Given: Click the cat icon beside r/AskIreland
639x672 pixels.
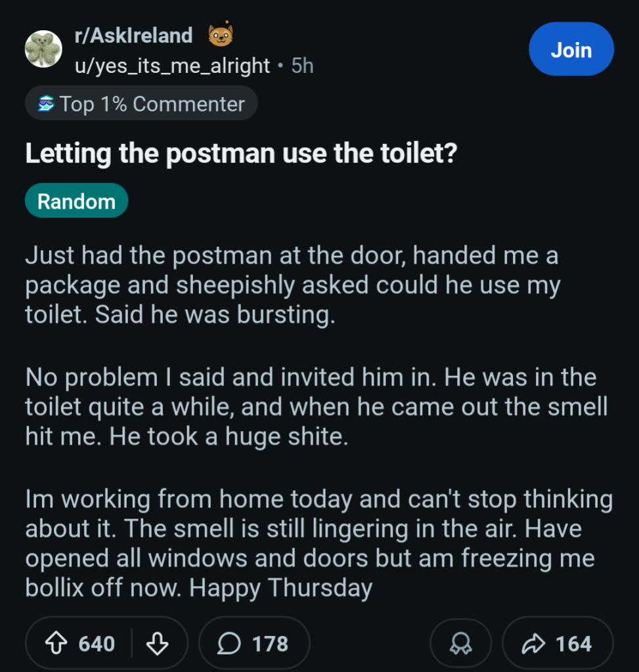Looking at the screenshot, I should pyautogui.click(x=220, y=35).
